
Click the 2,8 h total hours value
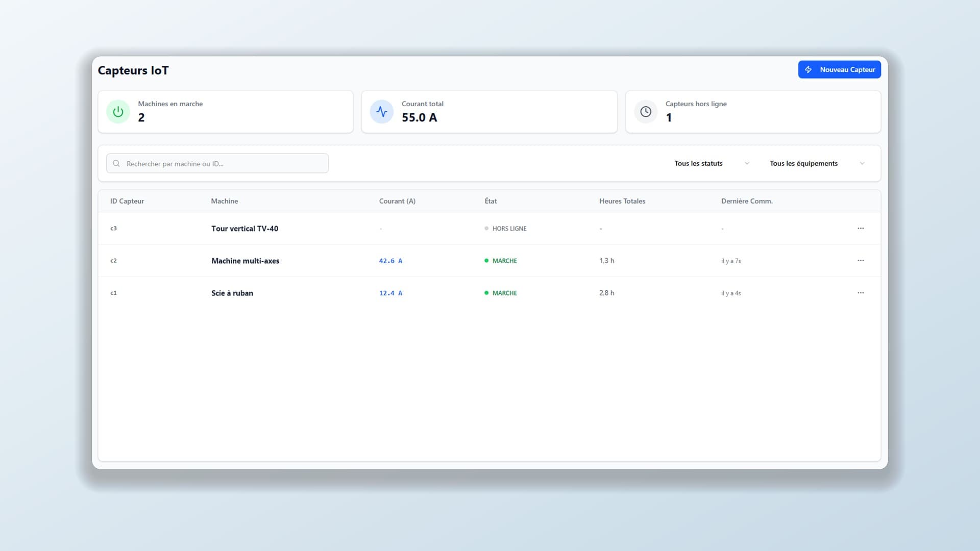point(607,293)
